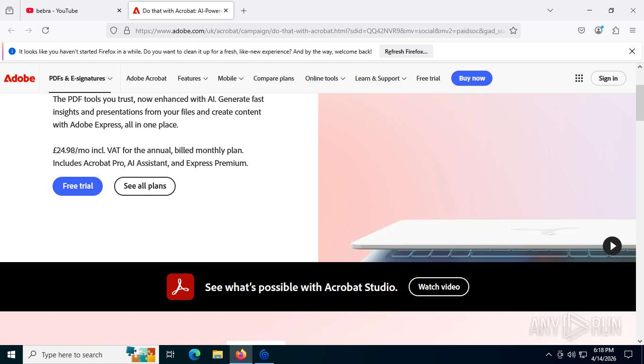Launch Microsoft Edge from taskbar
The height and width of the screenshot is (364, 644).
click(195, 355)
